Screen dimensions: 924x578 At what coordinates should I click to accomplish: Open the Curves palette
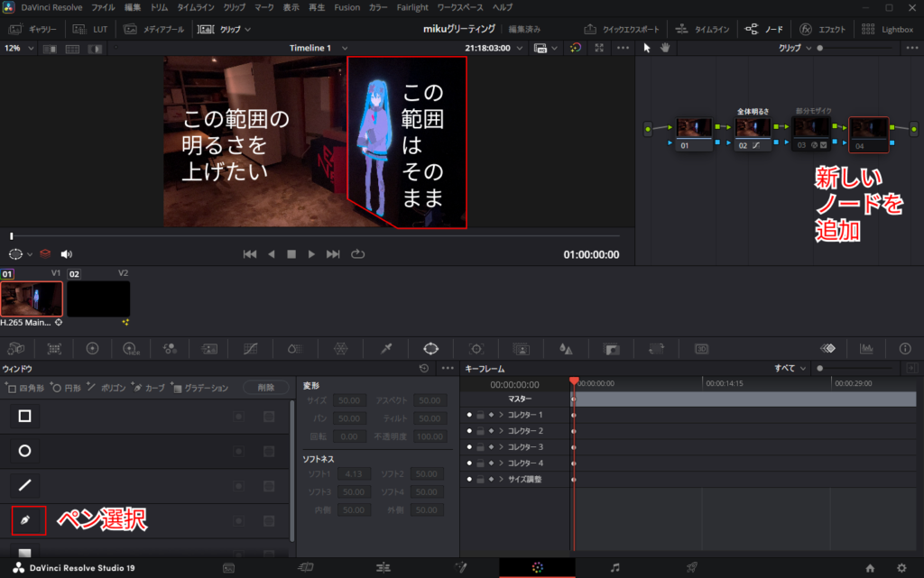tap(251, 349)
